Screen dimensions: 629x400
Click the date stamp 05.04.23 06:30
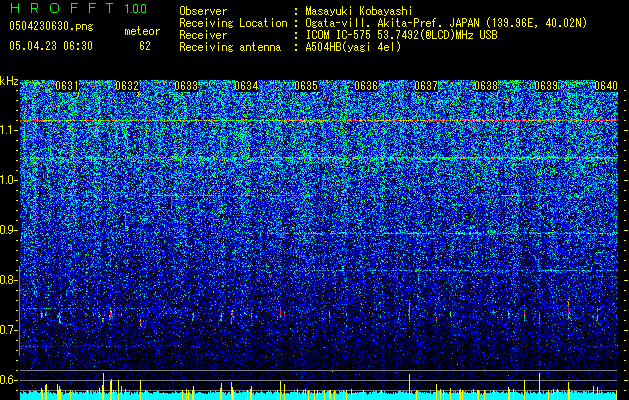(x=51, y=46)
